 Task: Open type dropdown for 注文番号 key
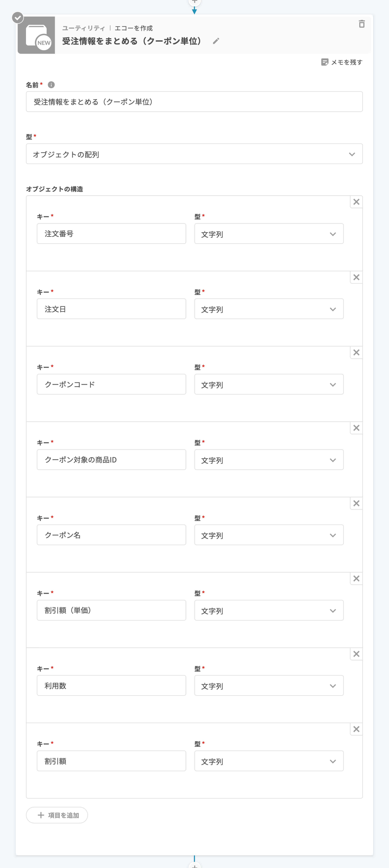point(269,234)
